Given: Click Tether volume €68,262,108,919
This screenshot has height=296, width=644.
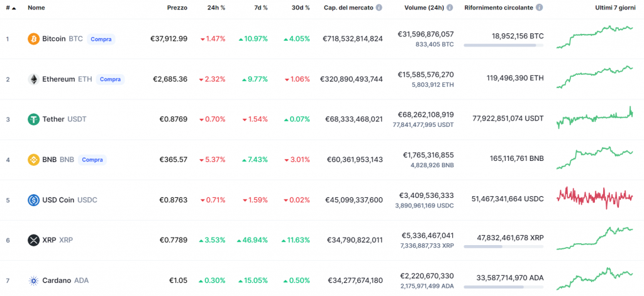Looking at the screenshot, I should point(426,114).
